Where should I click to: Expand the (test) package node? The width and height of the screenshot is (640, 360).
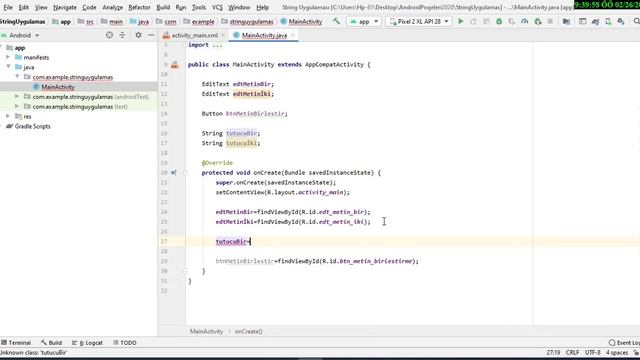[x=17, y=107]
